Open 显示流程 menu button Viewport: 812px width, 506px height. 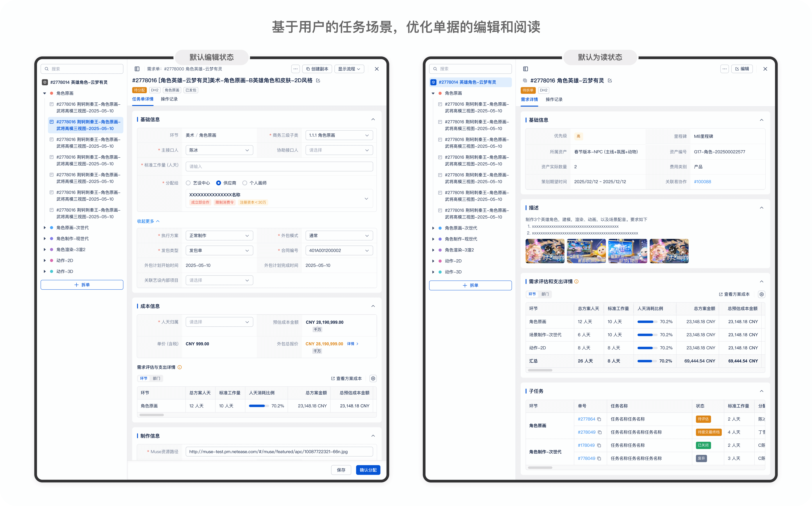[349, 69]
